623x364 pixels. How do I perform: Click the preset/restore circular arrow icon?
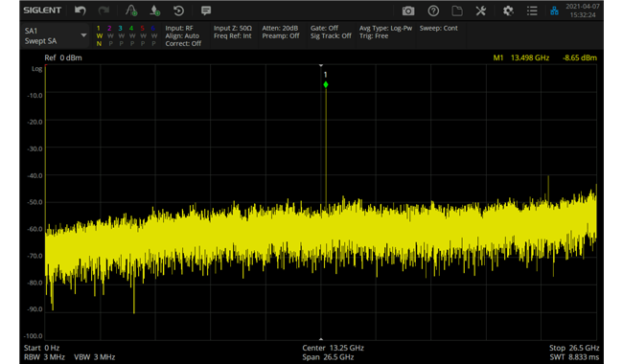(179, 11)
